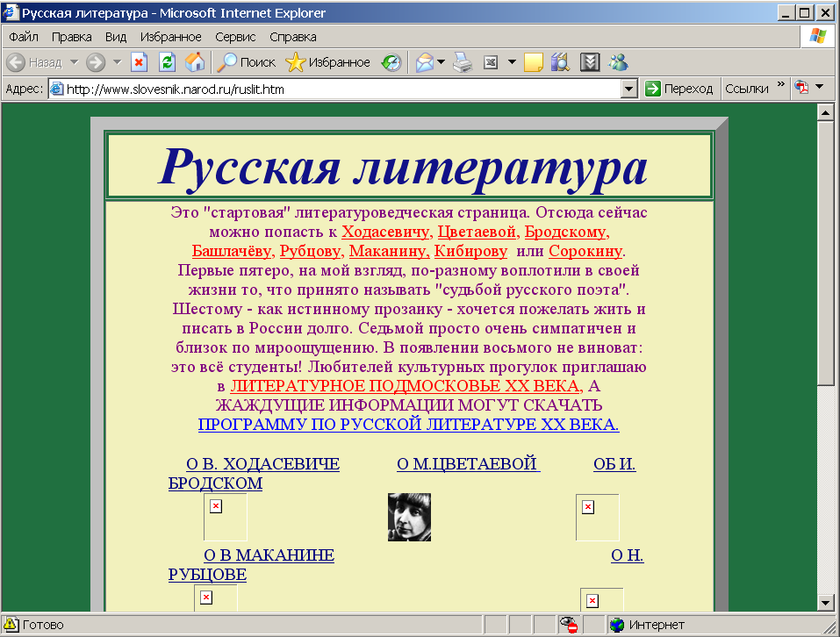
Task: Click the page icon in the address bar
Action: point(57,89)
